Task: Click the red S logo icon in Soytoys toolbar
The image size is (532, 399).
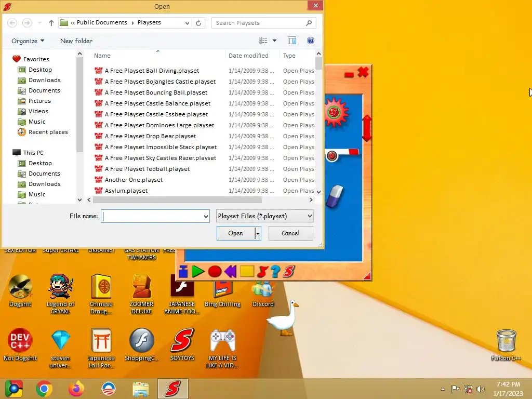Action: coord(289,271)
